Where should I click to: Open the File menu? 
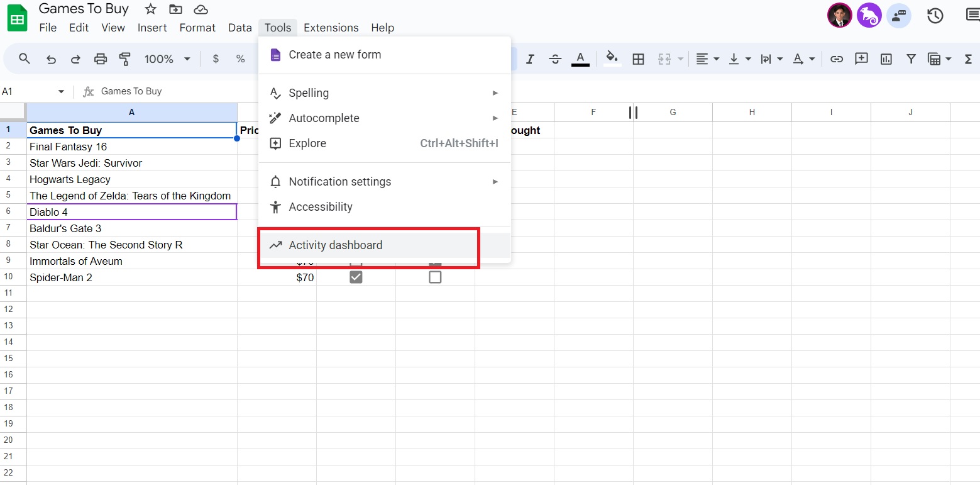click(x=48, y=28)
